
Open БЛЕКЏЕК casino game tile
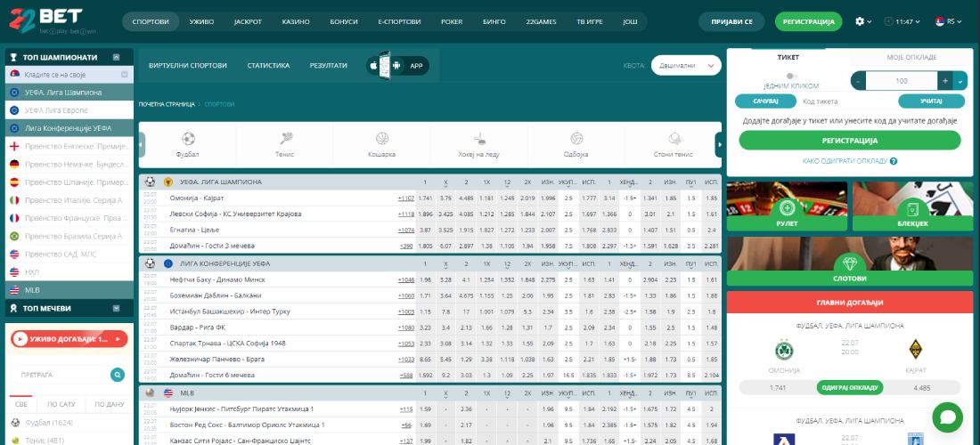point(912,206)
